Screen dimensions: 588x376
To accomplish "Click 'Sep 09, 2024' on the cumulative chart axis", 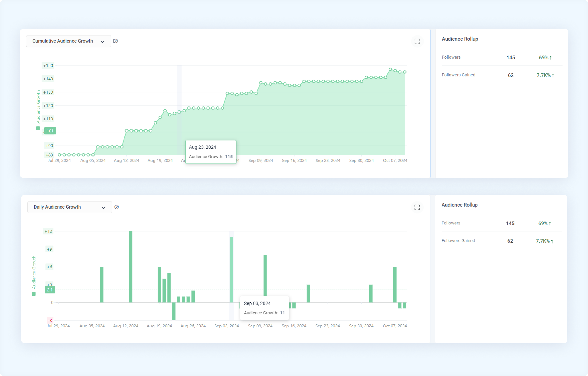I will (x=261, y=160).
